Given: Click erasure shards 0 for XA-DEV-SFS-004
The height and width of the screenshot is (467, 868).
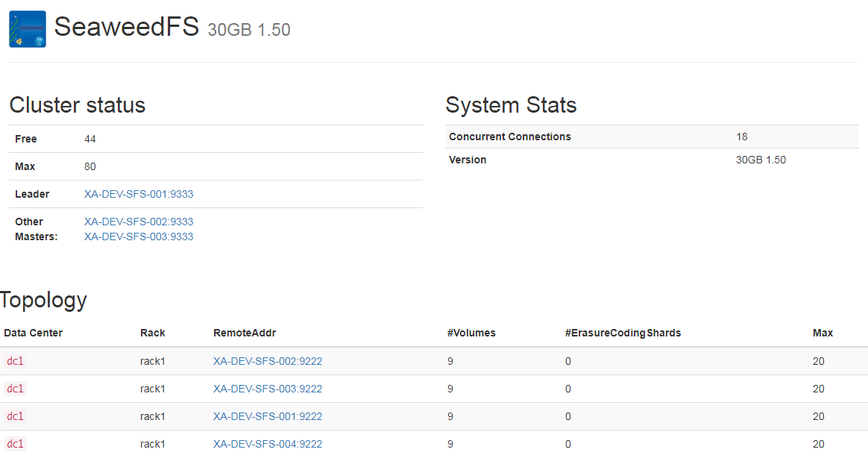Looking at the screenshot, I should (x=568, y=445).
